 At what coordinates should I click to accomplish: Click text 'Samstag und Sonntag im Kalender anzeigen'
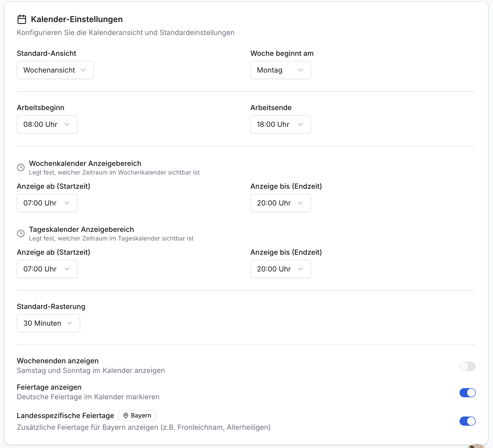91,371
